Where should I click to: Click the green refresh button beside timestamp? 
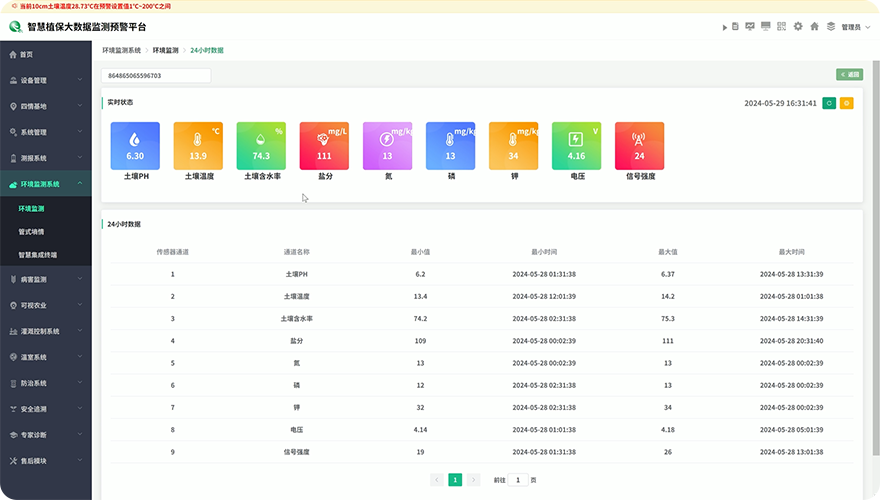point(829,103)
